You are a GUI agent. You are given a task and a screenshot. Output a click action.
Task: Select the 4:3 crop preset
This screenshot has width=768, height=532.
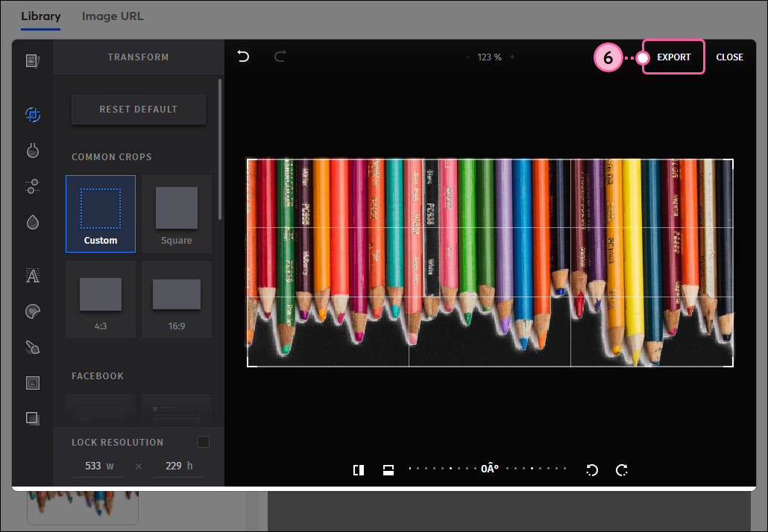point(101,300)
